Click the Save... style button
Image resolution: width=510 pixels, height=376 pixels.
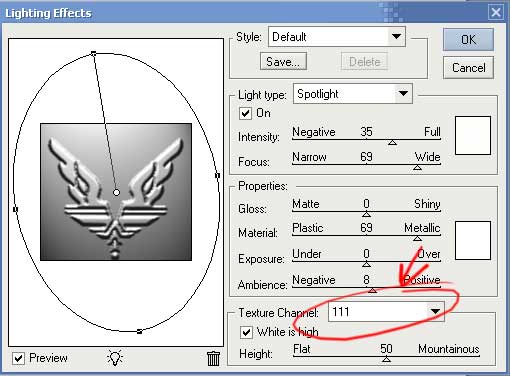pyautogui.click(x=283, y=62)
